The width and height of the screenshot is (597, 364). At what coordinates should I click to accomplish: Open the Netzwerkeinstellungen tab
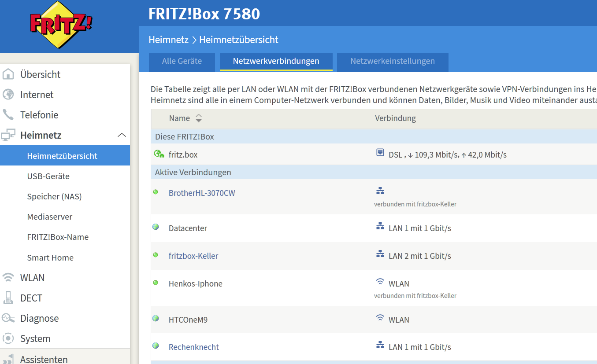click(x=393, y=62)
